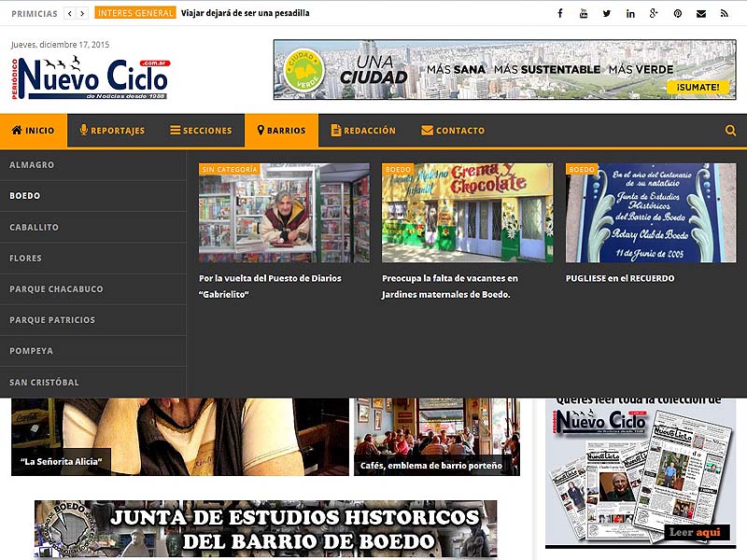Image resolution: width=747 pixels, height=560 pixels.
Task: Click the ¡SUMATE! button on banner
Action: point(698,87)
